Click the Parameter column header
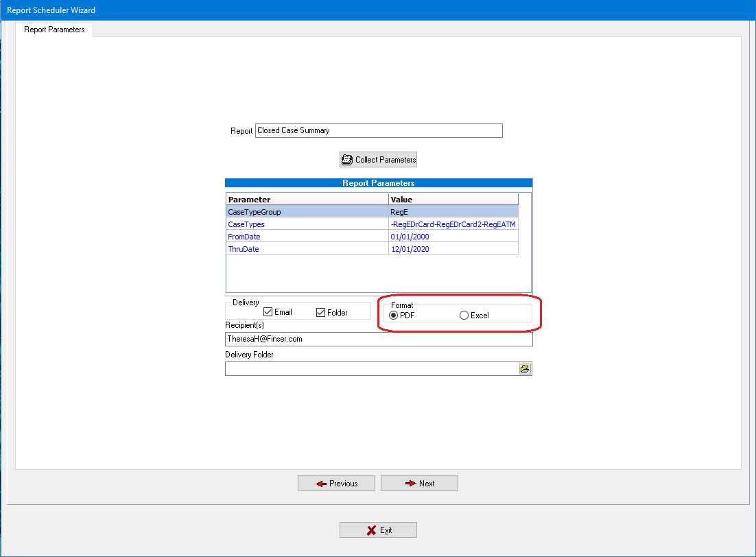 (307, 200)
